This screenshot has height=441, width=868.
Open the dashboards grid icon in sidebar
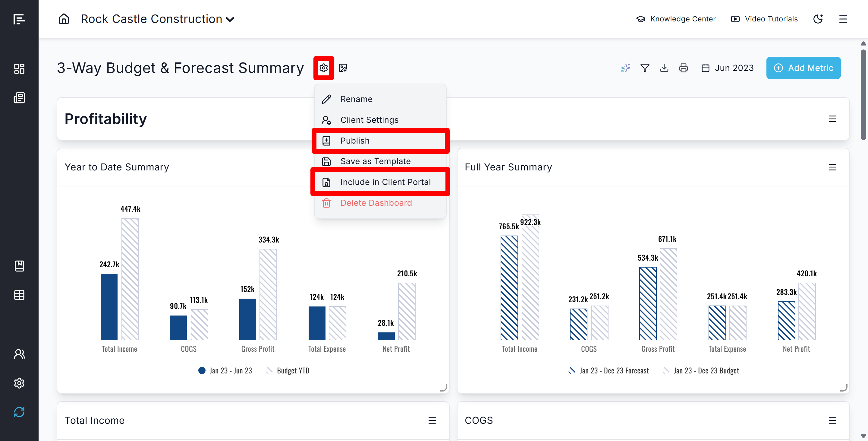(x=19, y=69)
